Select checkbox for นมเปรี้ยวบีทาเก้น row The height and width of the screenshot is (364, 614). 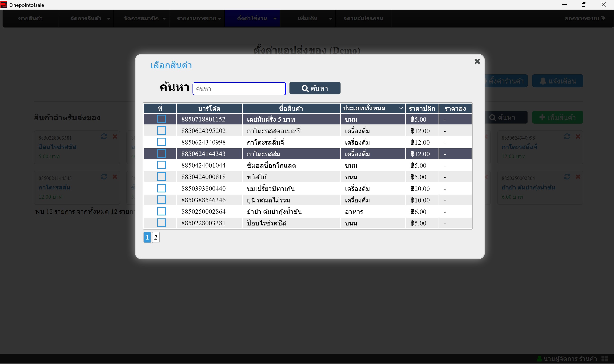pos(161,188)
